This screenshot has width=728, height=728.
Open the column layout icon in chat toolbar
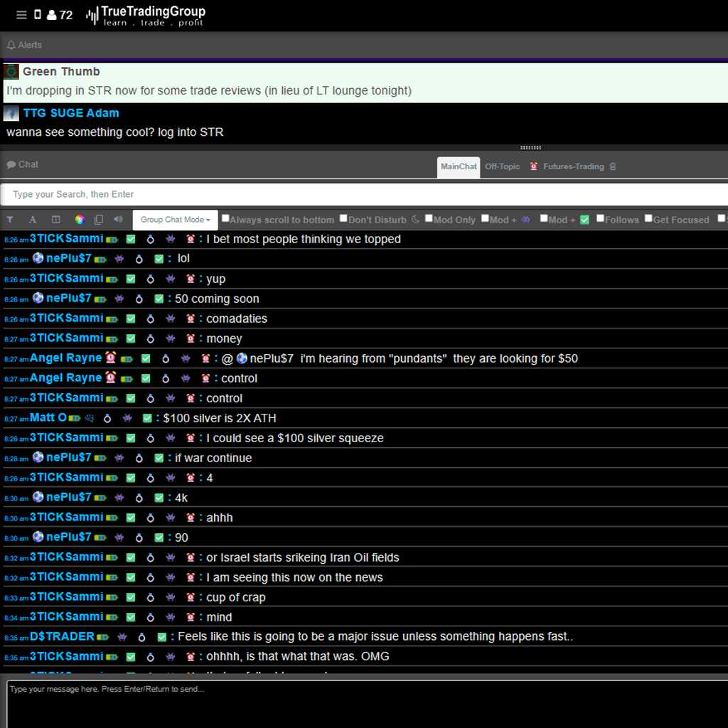(56, 220)
